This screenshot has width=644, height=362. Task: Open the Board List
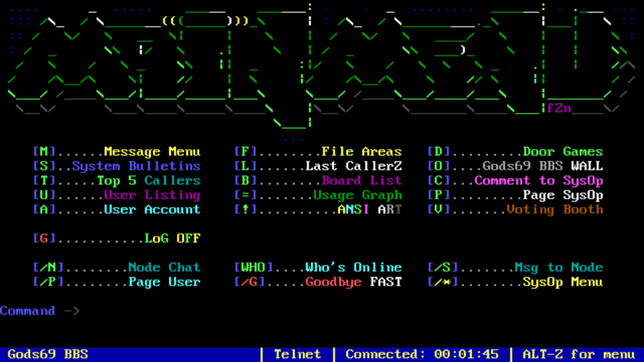361,180
